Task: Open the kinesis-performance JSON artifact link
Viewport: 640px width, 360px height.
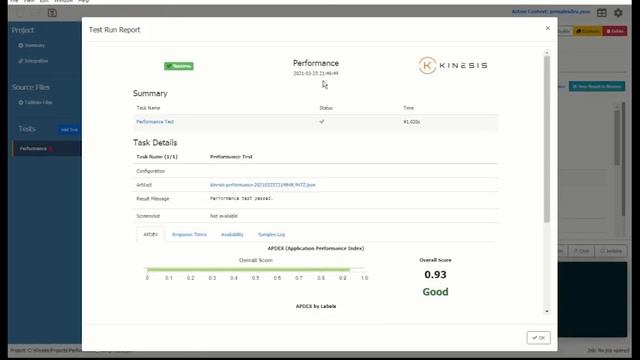Action: click(x=262, y=185)
